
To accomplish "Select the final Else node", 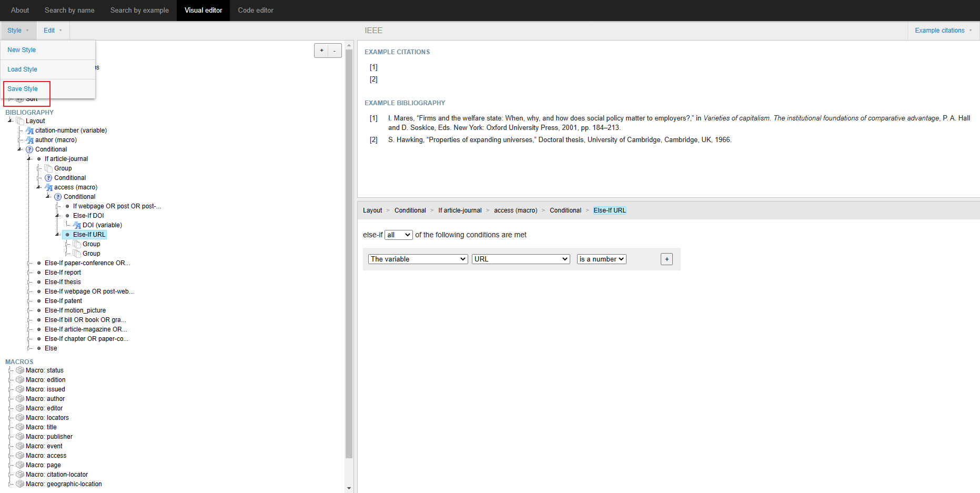I will coord(50,348).
